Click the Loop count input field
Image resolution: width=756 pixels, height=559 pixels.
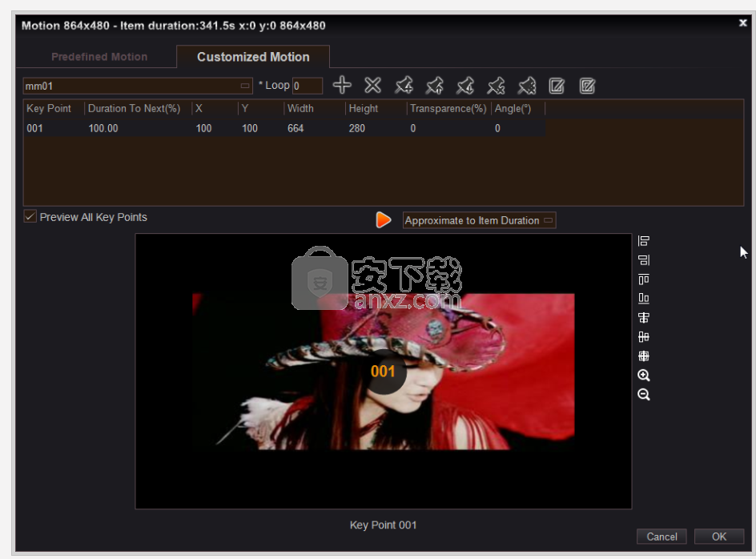point(308,86)
